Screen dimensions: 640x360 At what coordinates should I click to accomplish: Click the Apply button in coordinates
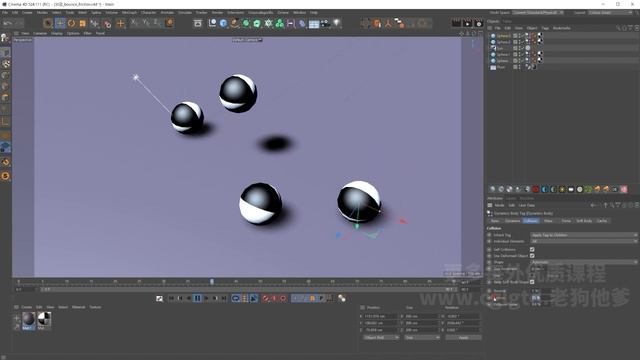pyautogui.click(x=463, y=338)
